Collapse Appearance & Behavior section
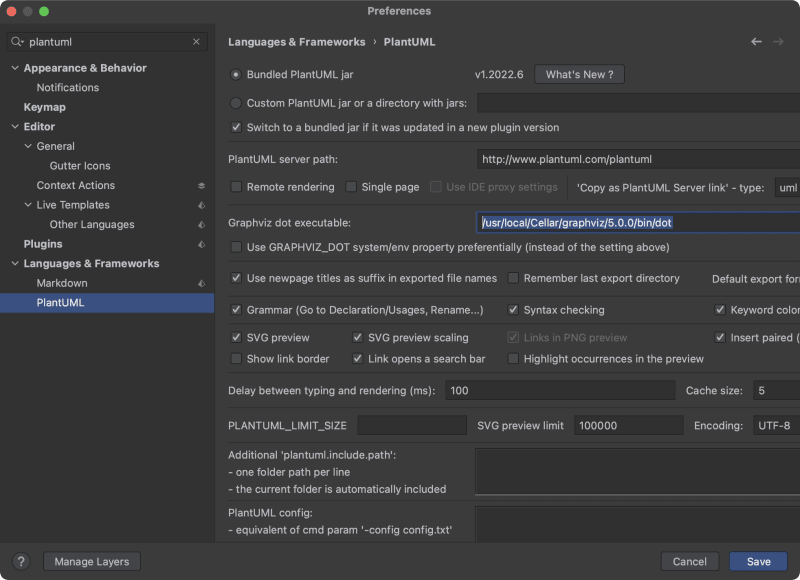 click(15, 68)
